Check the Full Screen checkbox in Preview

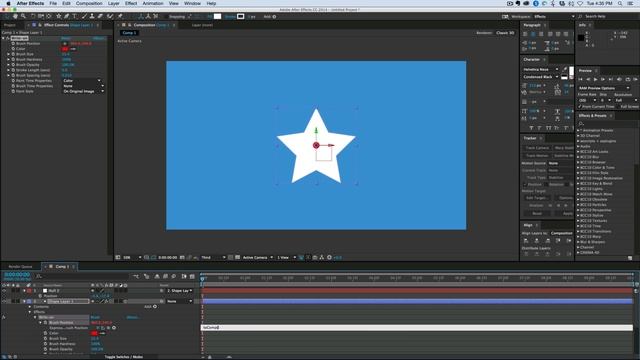(x=618, y=107)
